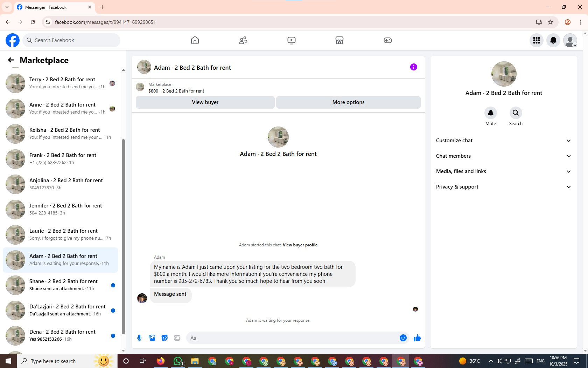
Task: Select the Messenger | Facebook tab
Action: click(x=54, y=7)
